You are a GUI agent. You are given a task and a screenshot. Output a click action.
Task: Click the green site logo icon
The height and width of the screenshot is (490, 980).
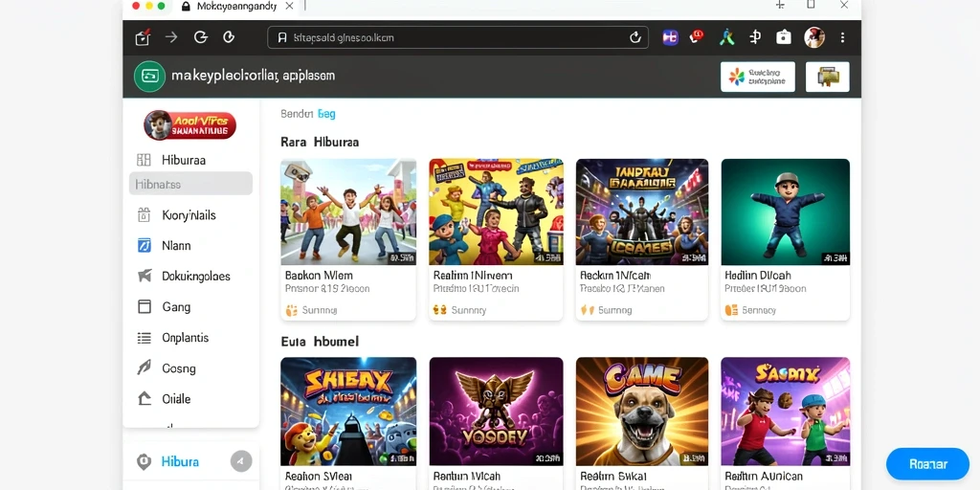pos(149,77)
